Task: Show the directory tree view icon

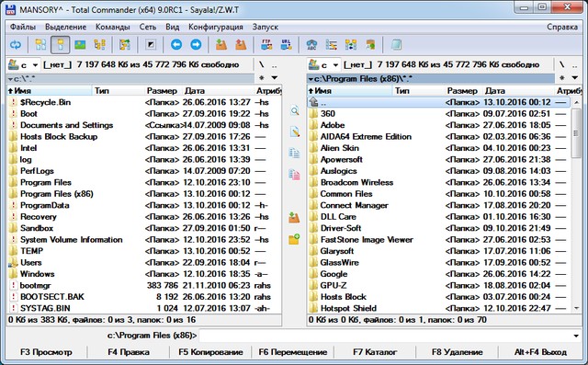Action: point(99,45)
